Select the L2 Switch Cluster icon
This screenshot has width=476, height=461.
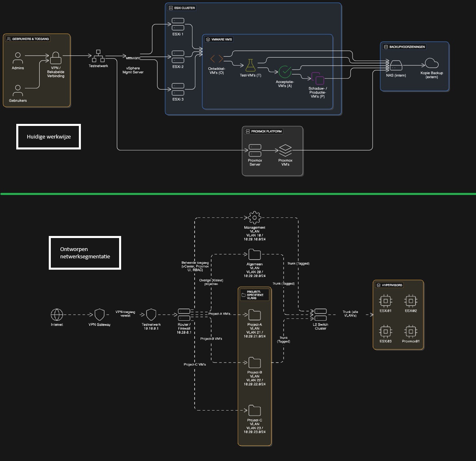[320, 314]
